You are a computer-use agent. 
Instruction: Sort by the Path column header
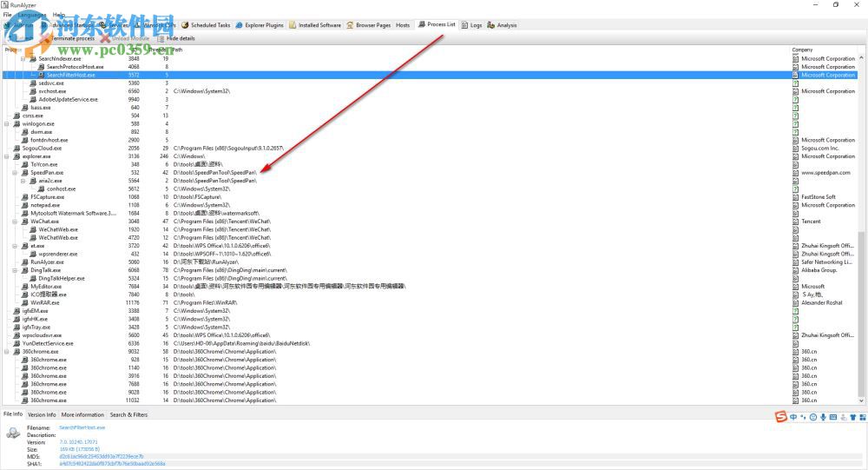(177, 50)
